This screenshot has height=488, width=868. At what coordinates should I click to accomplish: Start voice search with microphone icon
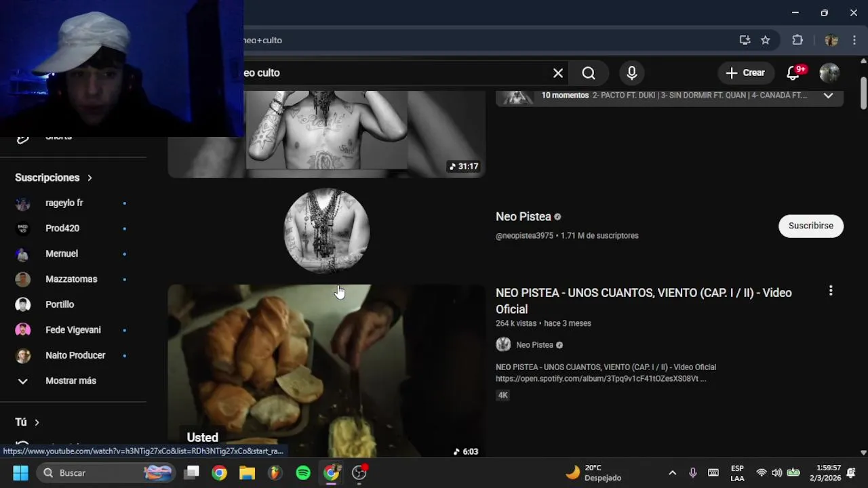point(632,73)
